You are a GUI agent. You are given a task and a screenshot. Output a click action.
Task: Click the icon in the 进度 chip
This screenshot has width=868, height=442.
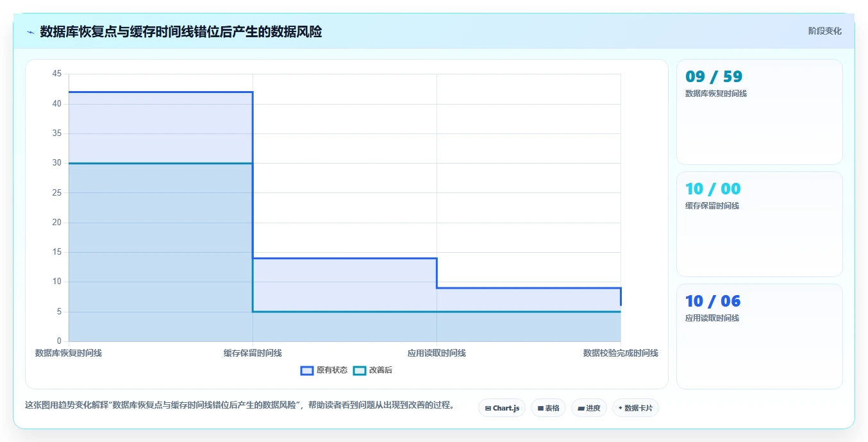[581, 408]
